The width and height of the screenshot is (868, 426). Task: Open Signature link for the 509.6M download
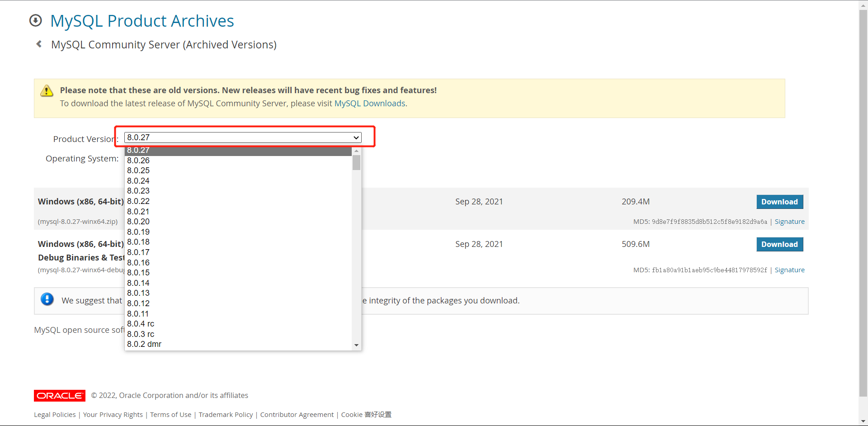tap(790, 270)
